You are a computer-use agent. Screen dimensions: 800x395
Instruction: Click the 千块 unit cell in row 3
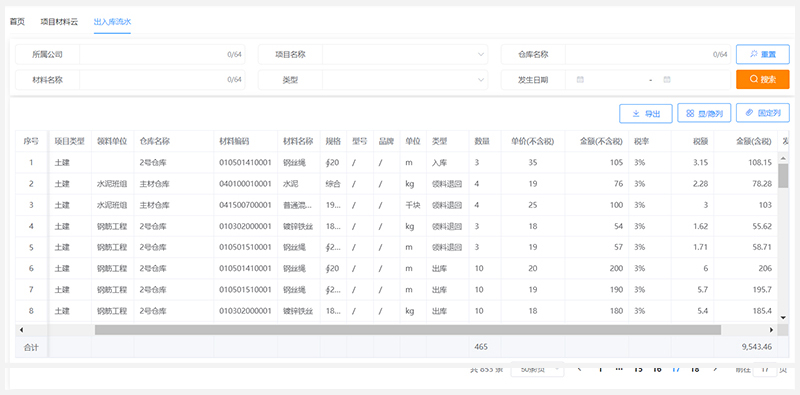pyautogui.click(x=413, y=205)
